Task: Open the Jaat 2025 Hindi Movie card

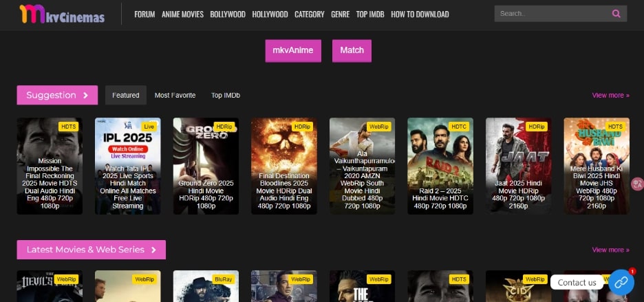Action: click(x=518, y=166)
